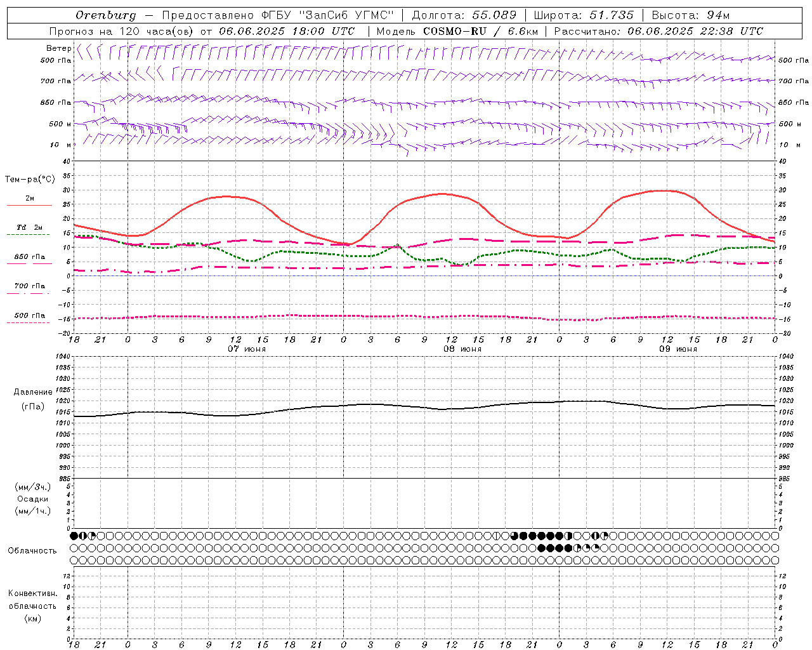
Task: Click the 2м temperature legend entry
Action: 29,199
